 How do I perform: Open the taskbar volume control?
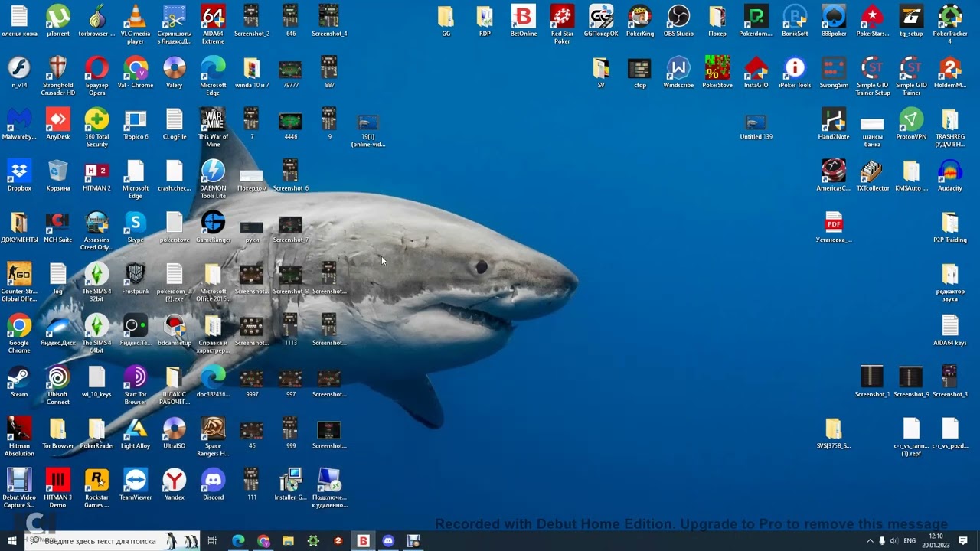click(x=893, y=541)
